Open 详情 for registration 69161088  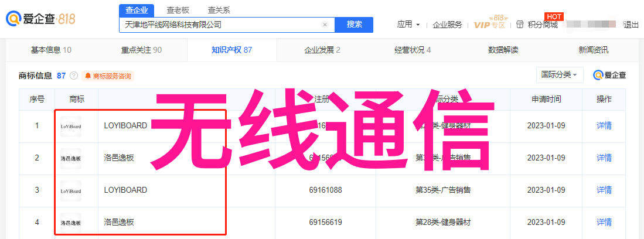[x=604, y=190]
